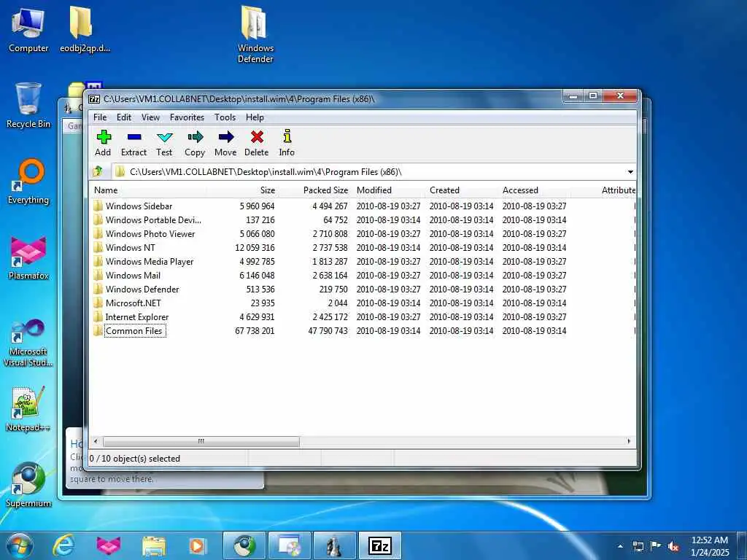Click the Internet Explorer taskbar icon

click(x=63, y=545)
